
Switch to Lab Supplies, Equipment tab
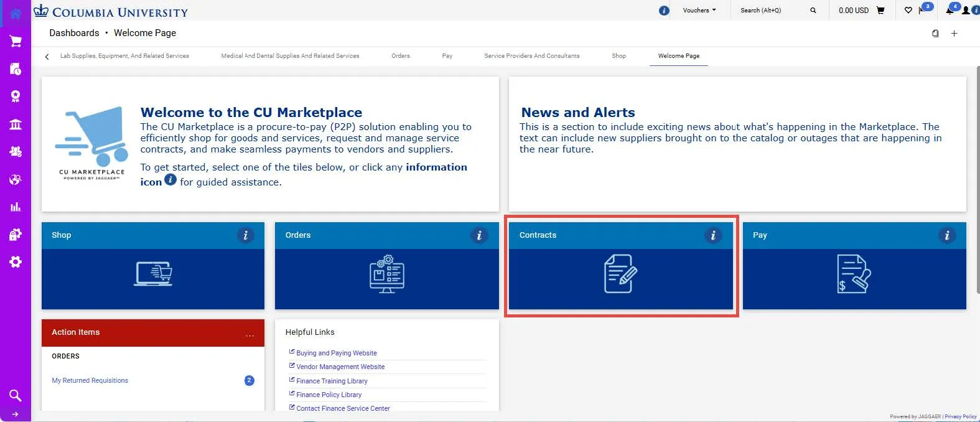pos(124,56)
